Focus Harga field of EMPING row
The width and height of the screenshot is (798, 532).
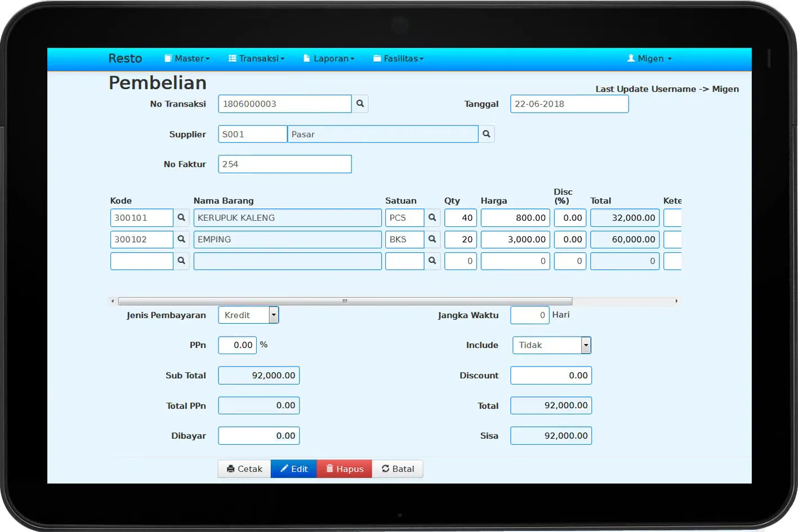click(515, 239)
